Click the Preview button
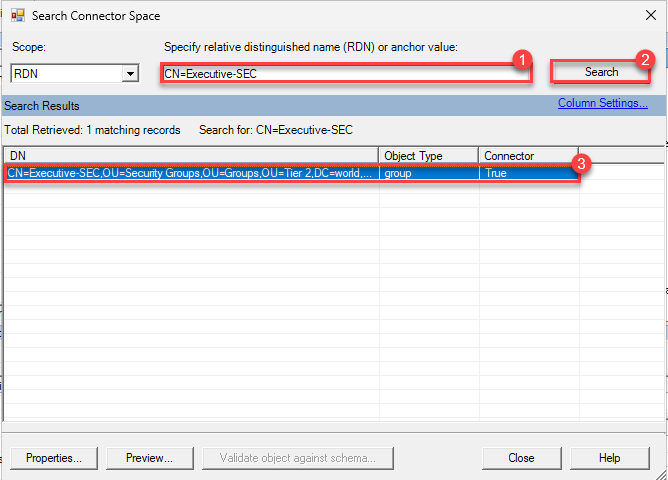This screenshot has width=668, height=480. pos(149,457)
